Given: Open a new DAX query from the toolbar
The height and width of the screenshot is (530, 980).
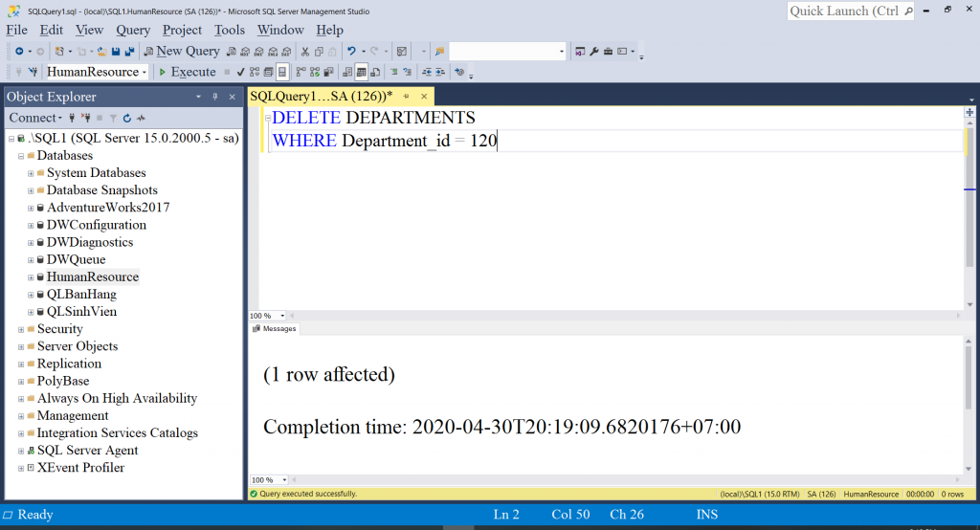Looking at the screenshot, I should [x=286, y=52].
